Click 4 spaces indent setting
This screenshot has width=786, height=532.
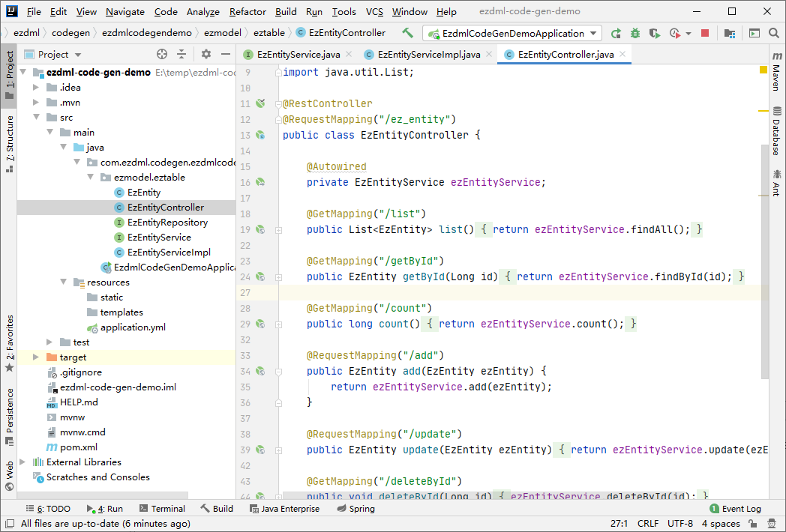point(720,524)
